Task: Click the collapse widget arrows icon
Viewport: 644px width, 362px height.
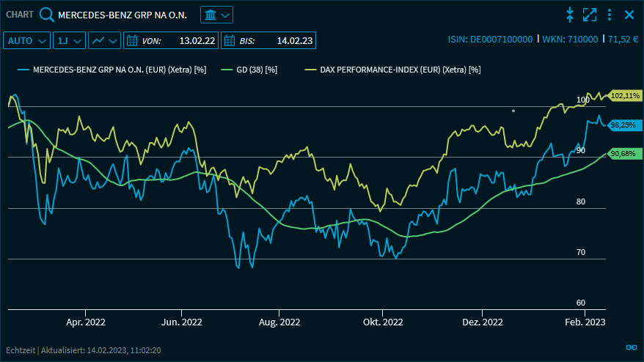Action: coord(569,15)
